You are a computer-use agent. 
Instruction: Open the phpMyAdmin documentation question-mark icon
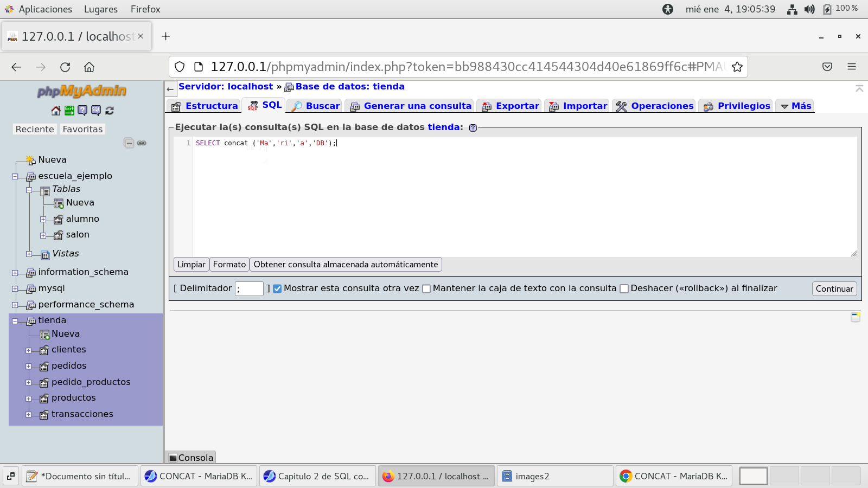[82, 111]
